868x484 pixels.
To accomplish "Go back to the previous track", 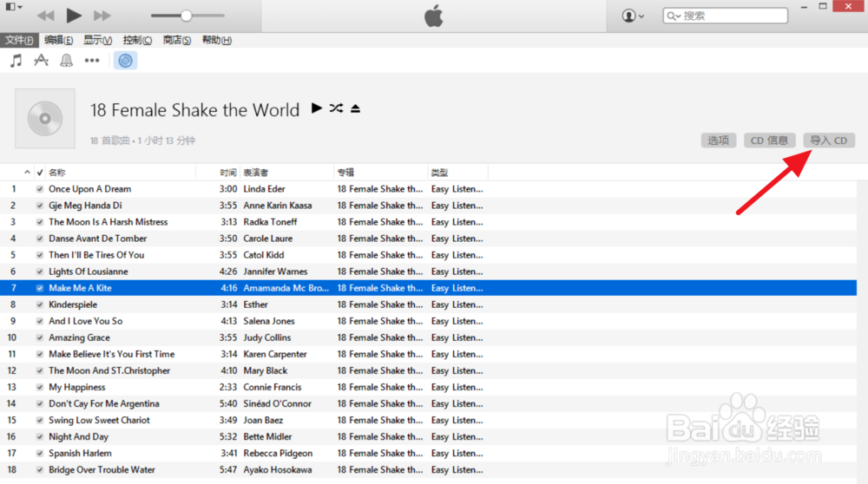I will [46, 16].
